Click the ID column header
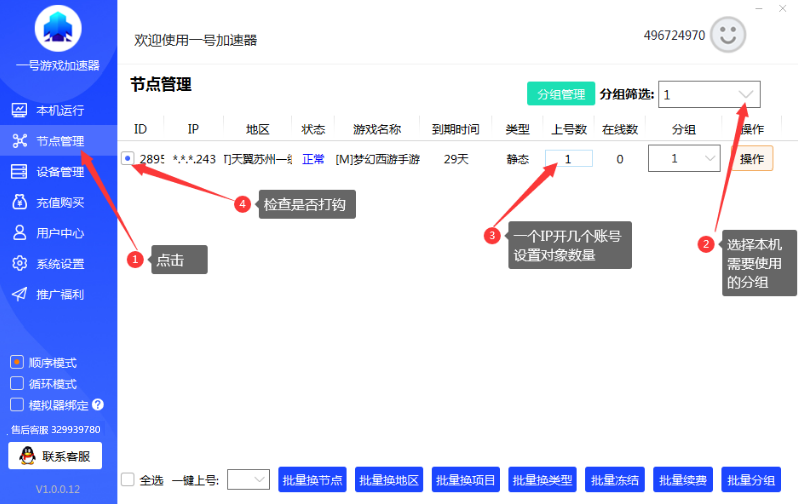Viewport: 802px width, 504px height. click(x=140, y=129)
